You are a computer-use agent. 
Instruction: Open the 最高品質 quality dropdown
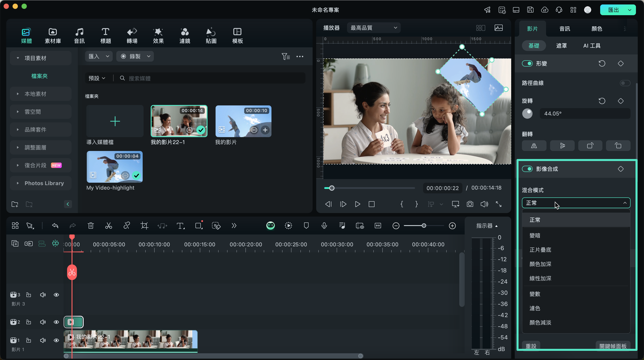coord(374,28)
